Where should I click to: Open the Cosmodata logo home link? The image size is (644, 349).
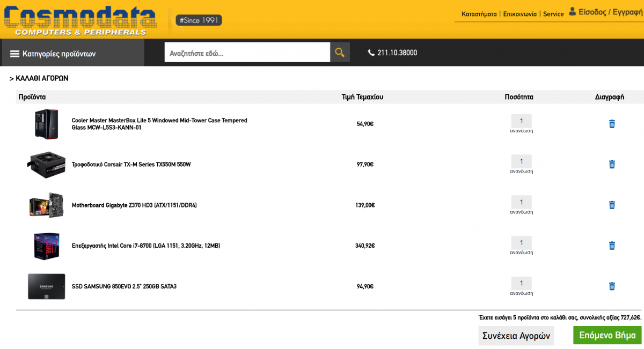(79, 20)
